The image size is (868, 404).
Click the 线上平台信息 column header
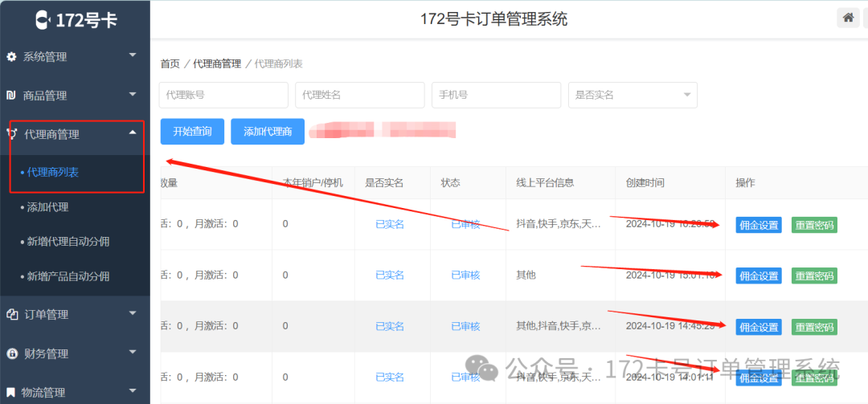coord(545,182)
